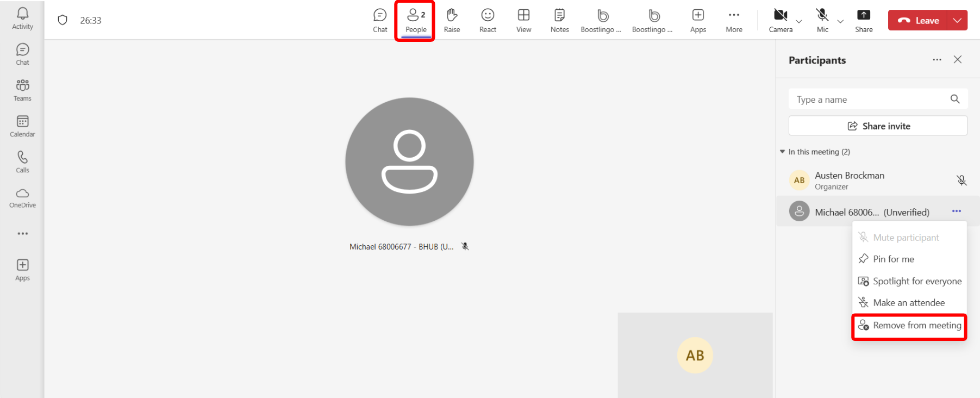Open the Chat icon in meeting toolbar
Image resolution: width=980 pixels, height=398 pixels.
(x=380, y=21)
